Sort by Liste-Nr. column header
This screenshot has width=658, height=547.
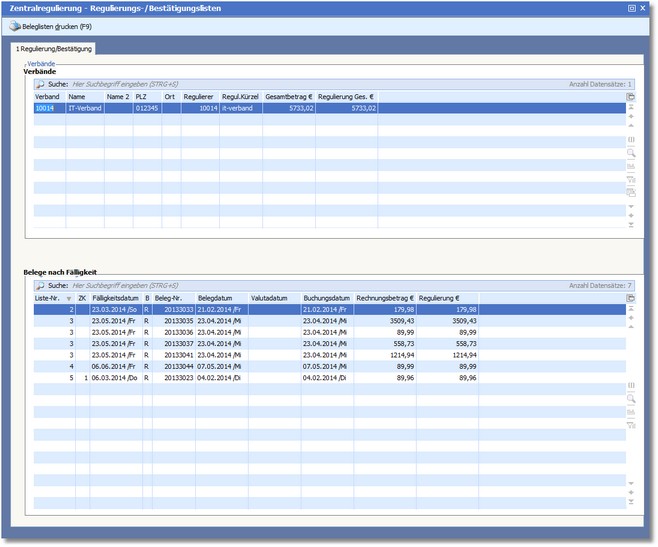tap(48, 298)
